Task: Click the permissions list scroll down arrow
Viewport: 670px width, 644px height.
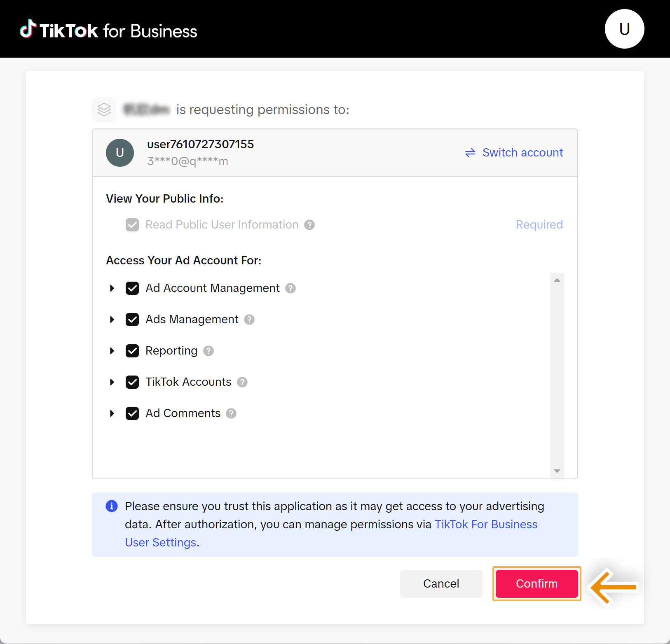Action: click(557, 471)
